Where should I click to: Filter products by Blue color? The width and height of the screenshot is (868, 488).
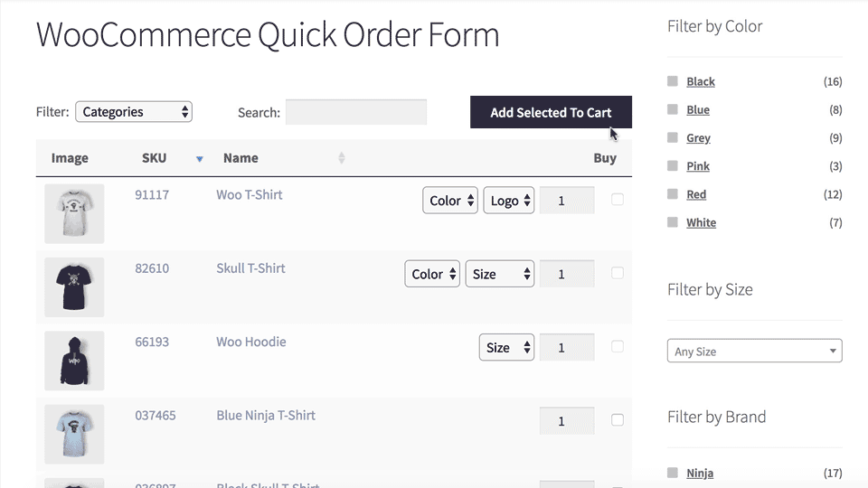coord(697,110)
